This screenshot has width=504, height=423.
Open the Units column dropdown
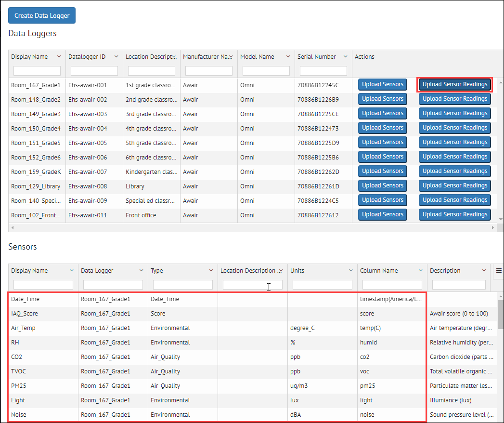tap(350, 270)
